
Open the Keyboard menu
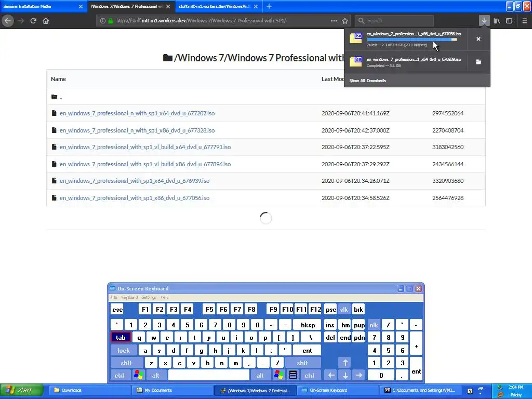129,297
